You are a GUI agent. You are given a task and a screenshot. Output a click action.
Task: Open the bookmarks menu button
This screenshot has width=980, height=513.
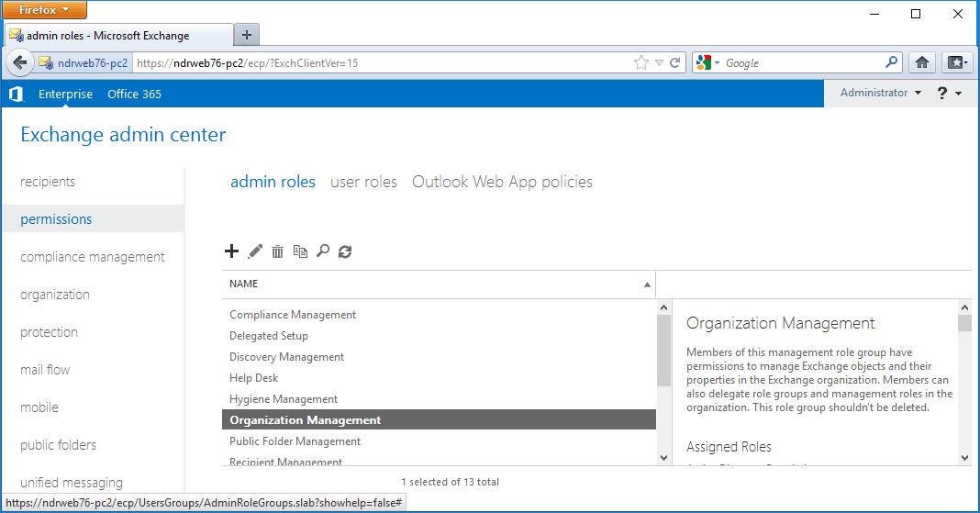click(957, 61)
